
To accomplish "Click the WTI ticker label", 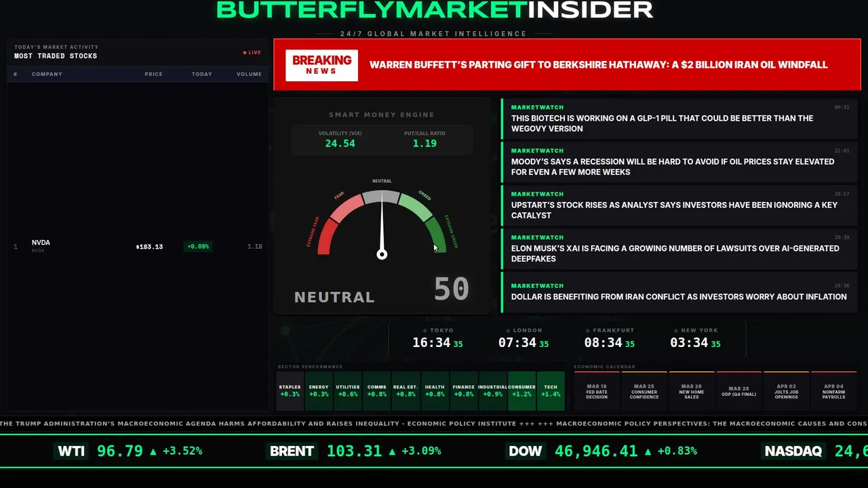I will click(71, 451).
